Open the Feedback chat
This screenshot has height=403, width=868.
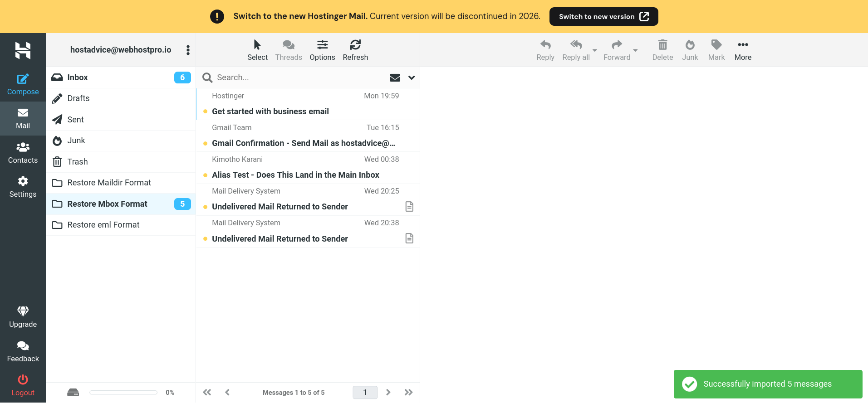[x=23, y=352]
